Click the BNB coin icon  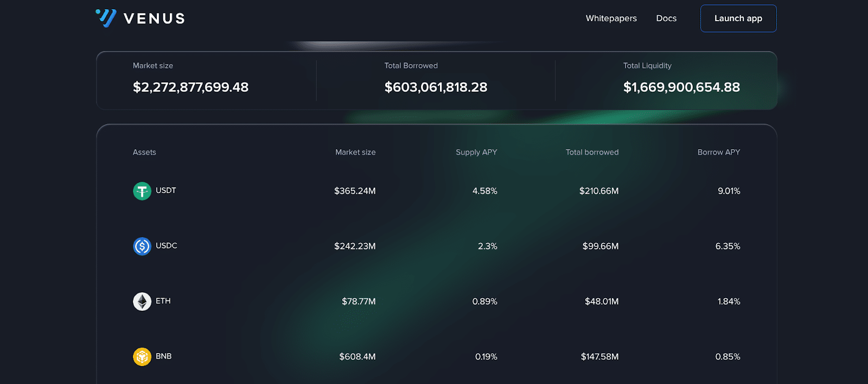142,357
